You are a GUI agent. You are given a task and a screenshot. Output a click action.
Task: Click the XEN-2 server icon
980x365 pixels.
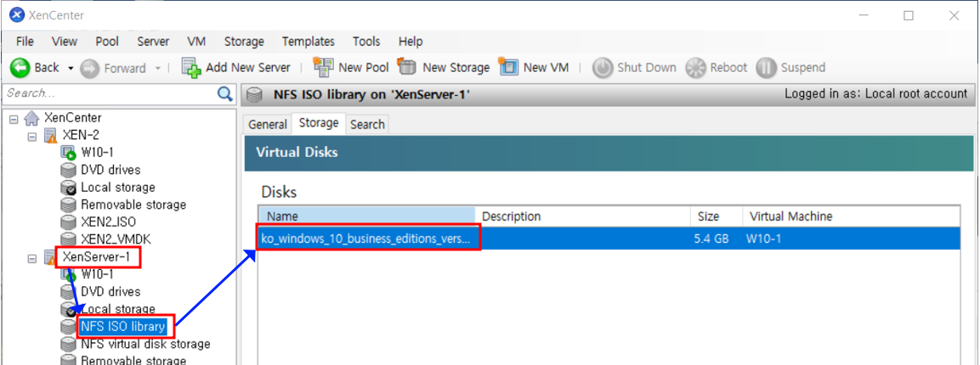point(51,135)
